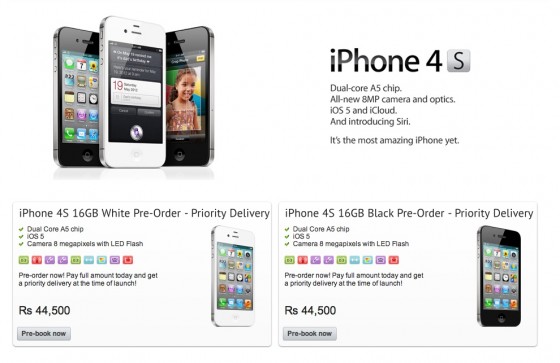Click the iPhone 4S banner logo heading

400,60
